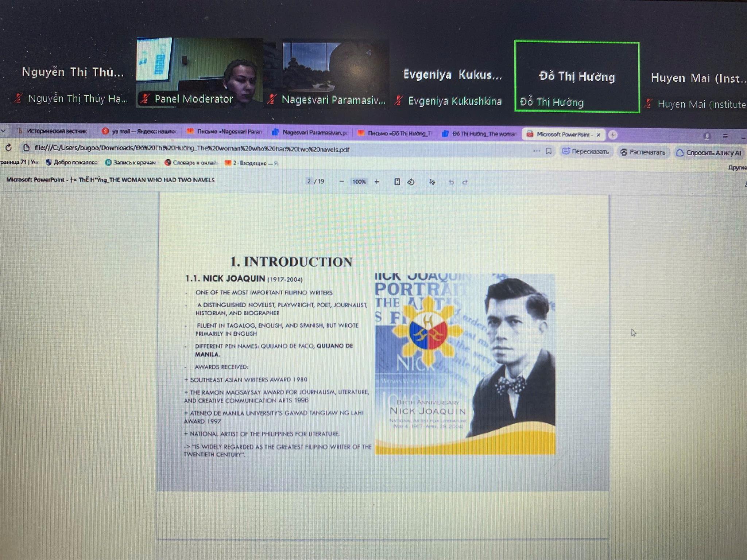Open the Запись к врачам bookmark

(131, 163)
